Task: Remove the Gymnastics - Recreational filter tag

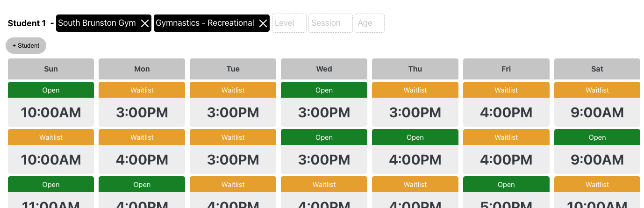Action: coord(263,23)
